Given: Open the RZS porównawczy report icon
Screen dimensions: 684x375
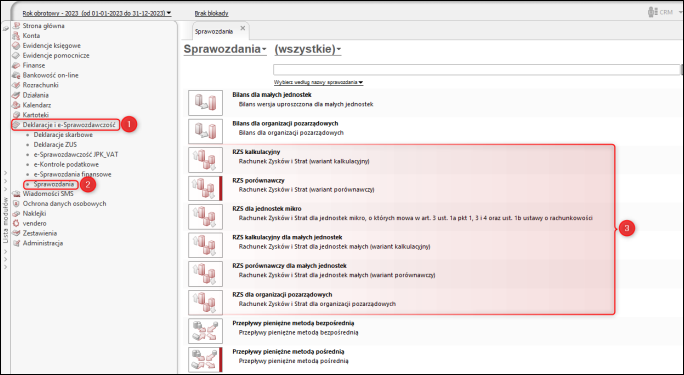Looking at the screenshot, I should pyautogui.click(x=205, y=188).
